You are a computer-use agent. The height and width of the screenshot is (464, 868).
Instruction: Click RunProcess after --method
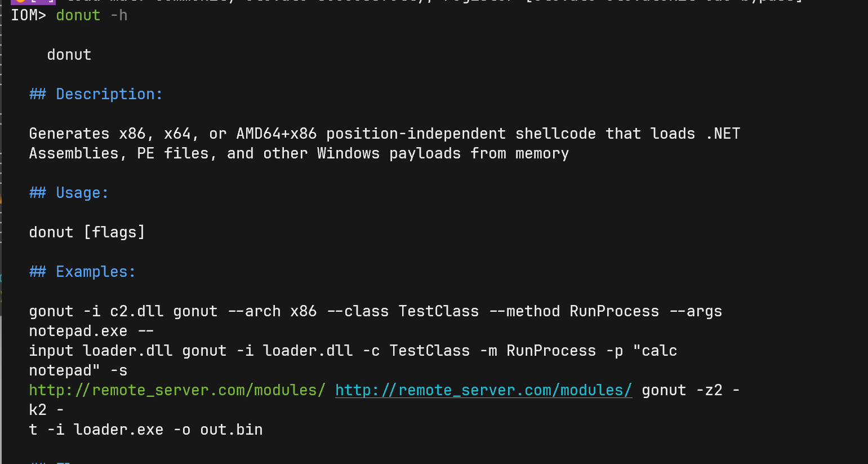coord(614,311)
